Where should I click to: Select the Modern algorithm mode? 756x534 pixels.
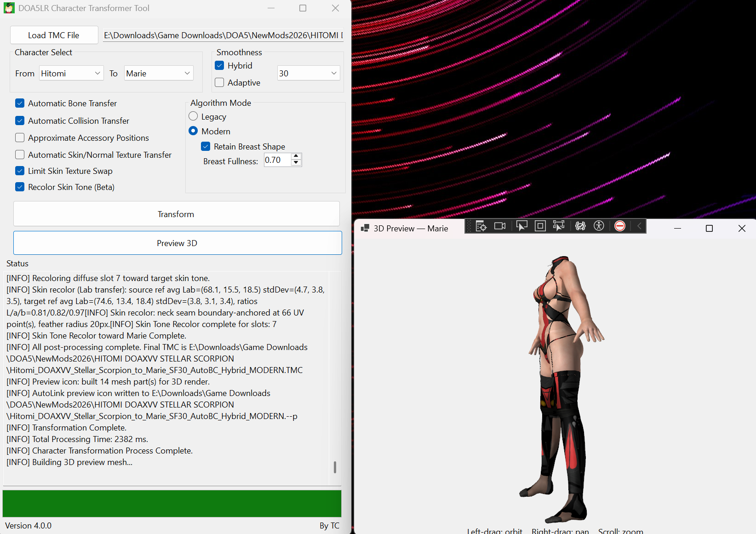[x=193, y=131]
